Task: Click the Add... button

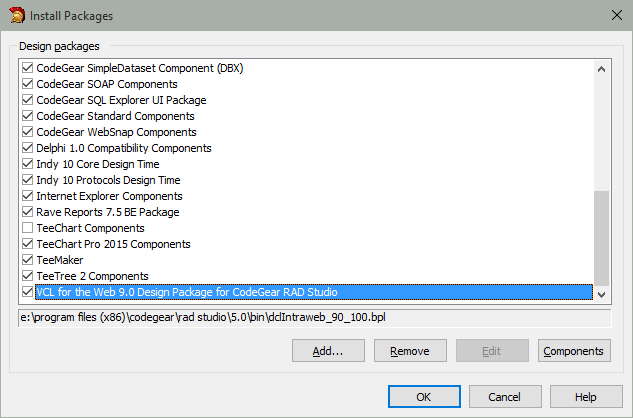Action: pyautogui.click(x=328, y=351)
